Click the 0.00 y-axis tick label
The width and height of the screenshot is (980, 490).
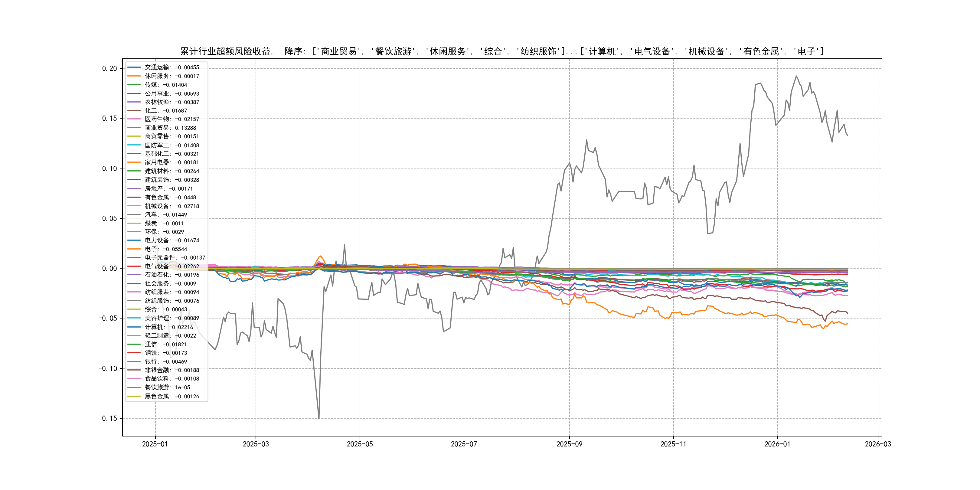(x=109, y=269)
